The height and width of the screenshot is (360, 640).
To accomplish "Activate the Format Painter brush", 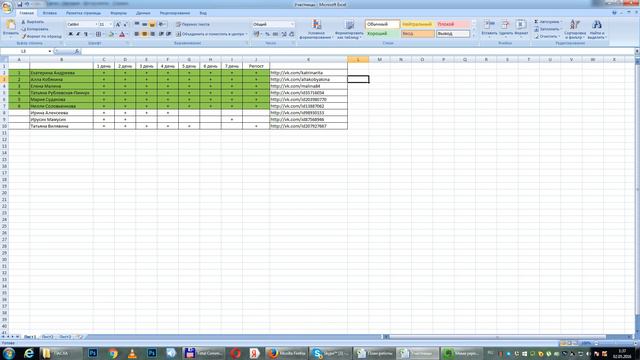I will click(x=24, y=36).
